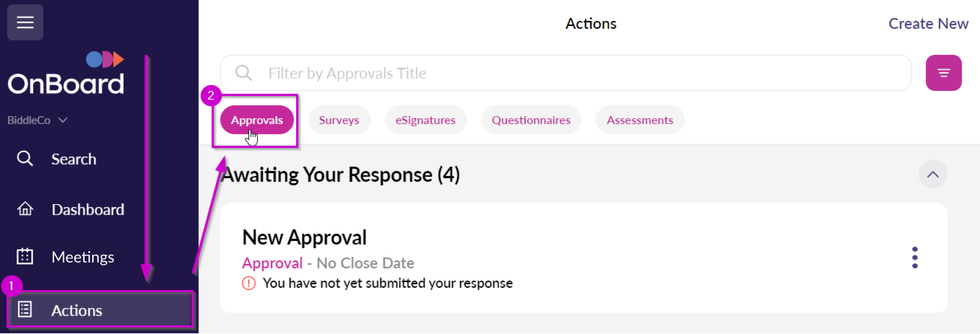Open the New Approval three-dot menu
Image resolution: width=980 pixels, height=334 pixels.
click(x=915, y=258)
